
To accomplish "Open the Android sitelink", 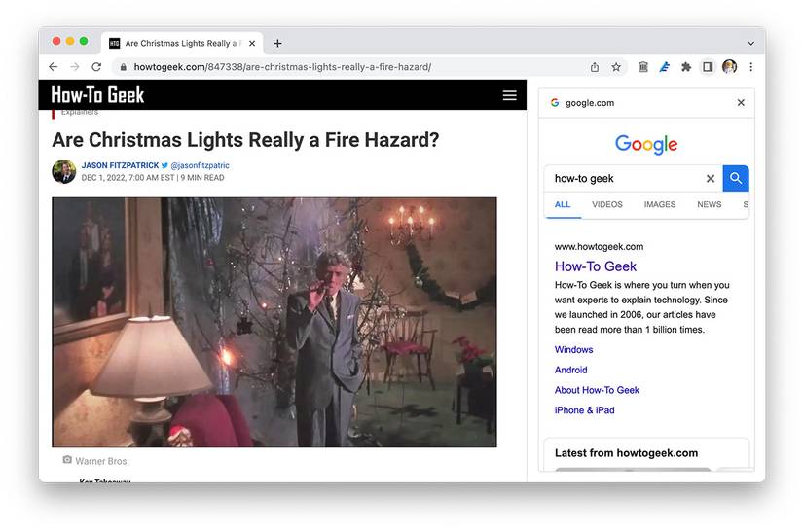I will 571,370.
